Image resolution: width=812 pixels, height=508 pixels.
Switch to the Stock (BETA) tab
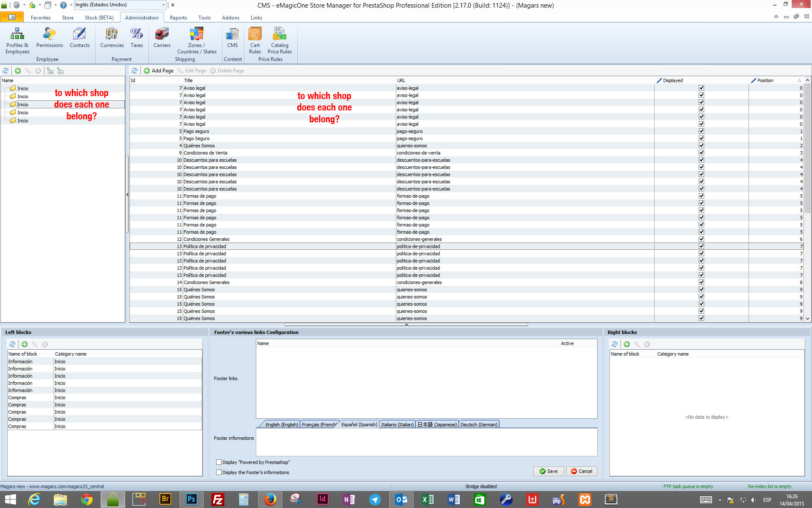[99, 18]
